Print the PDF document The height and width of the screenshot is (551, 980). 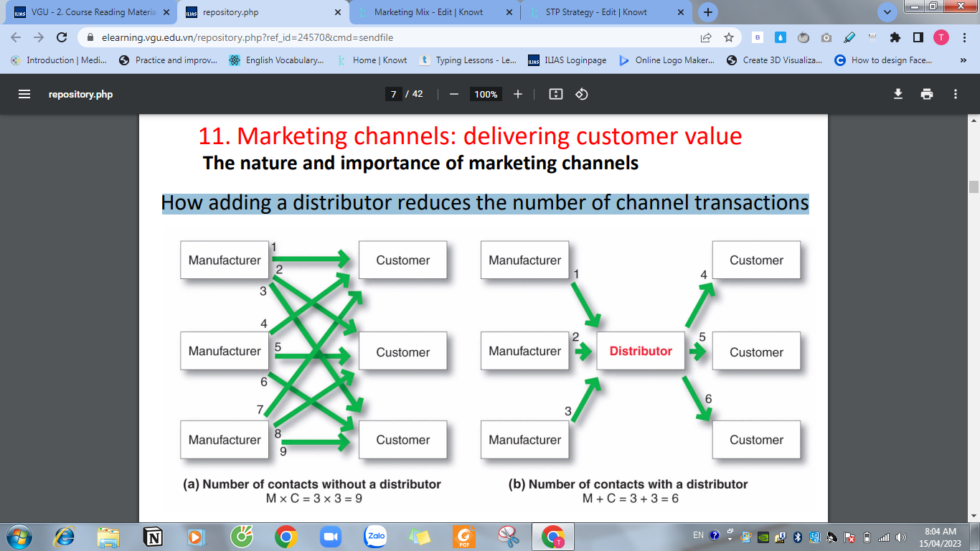tap(927, 94)
